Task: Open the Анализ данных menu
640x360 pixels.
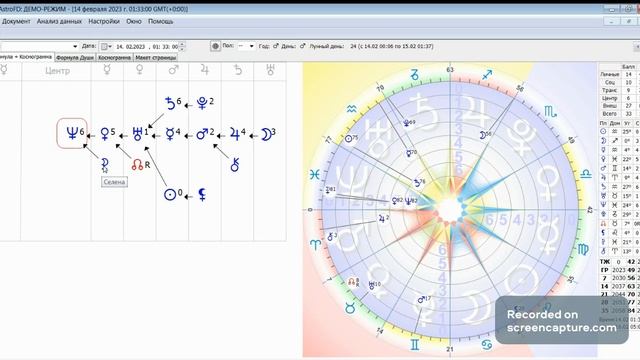Action: (x=59, y=21)
